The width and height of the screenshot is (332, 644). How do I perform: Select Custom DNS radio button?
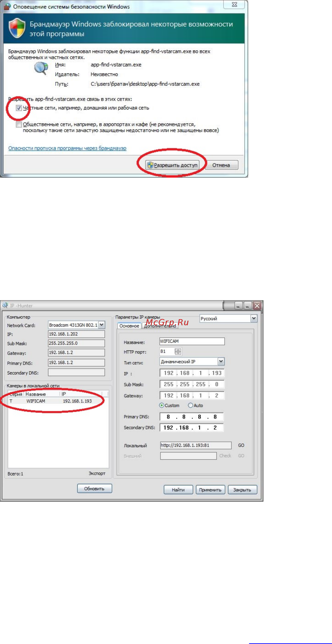(x=162, y=405)
